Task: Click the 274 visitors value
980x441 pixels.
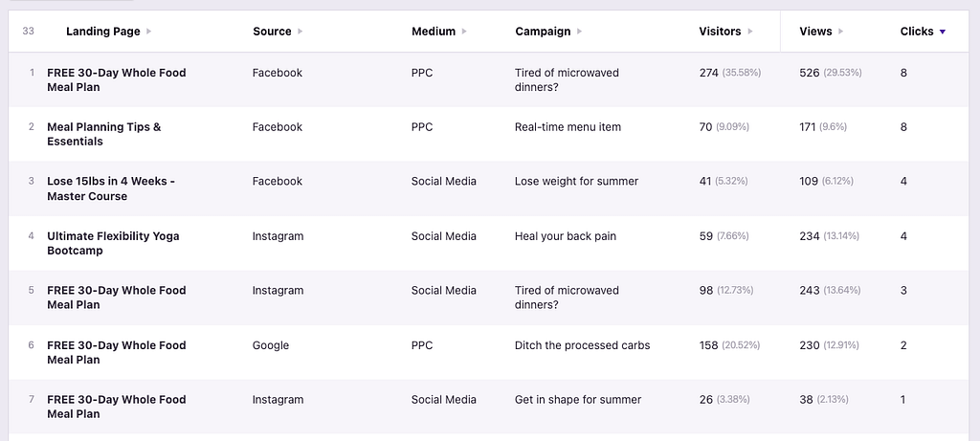Action: pos(708,73)
